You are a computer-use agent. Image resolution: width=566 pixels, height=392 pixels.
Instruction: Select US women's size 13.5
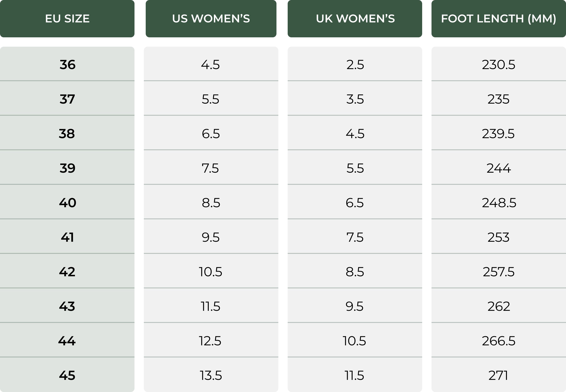coord(211,375)
